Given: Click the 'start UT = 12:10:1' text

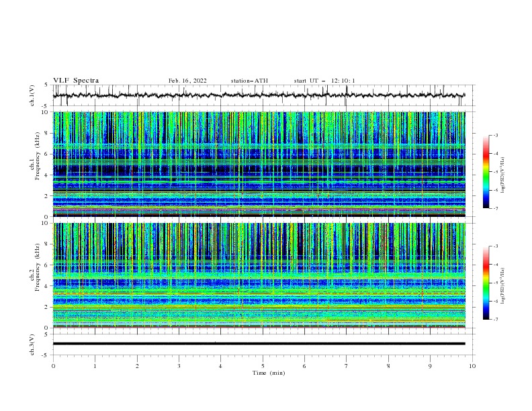Looking at the screenshot, I should point(324,81).
